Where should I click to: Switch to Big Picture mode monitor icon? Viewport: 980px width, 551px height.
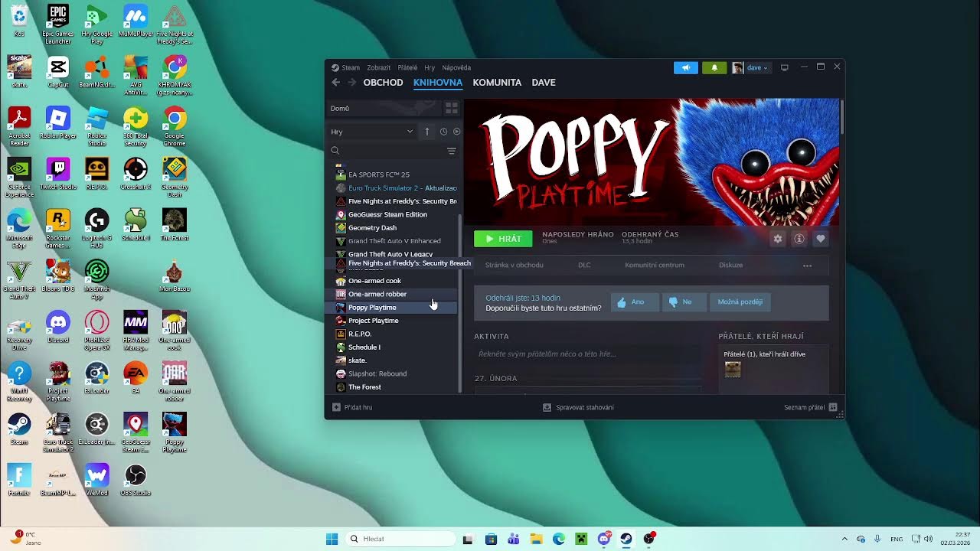click(784, 67)
